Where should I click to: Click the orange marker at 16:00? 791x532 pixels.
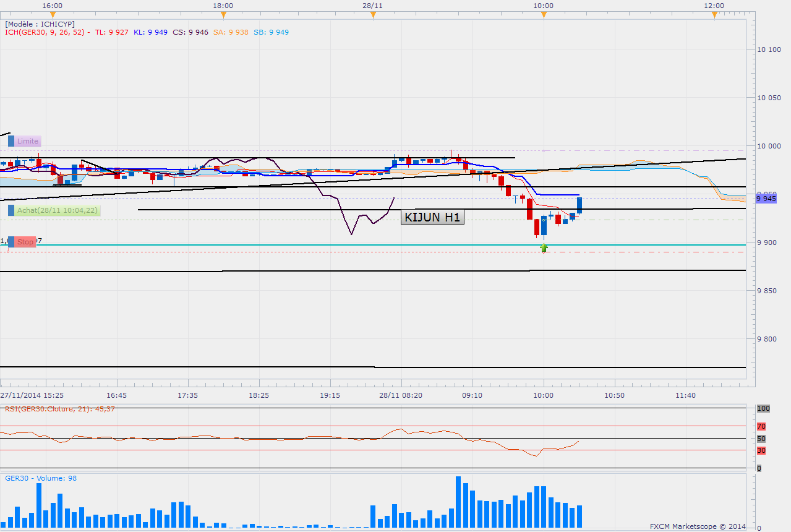pos(53,14)
